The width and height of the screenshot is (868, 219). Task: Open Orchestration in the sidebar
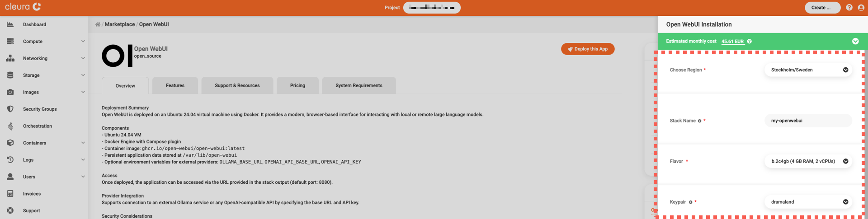(x=38, y=126)
